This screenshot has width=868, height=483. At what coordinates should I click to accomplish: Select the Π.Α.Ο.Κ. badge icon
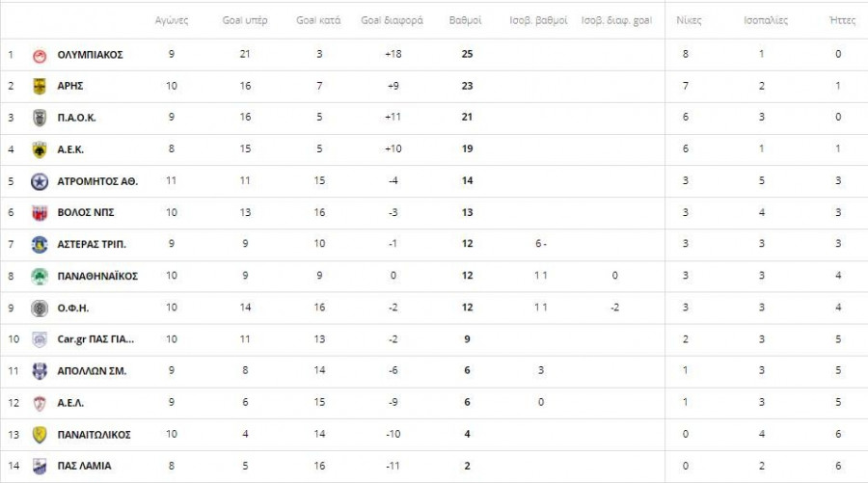[40, 118]
